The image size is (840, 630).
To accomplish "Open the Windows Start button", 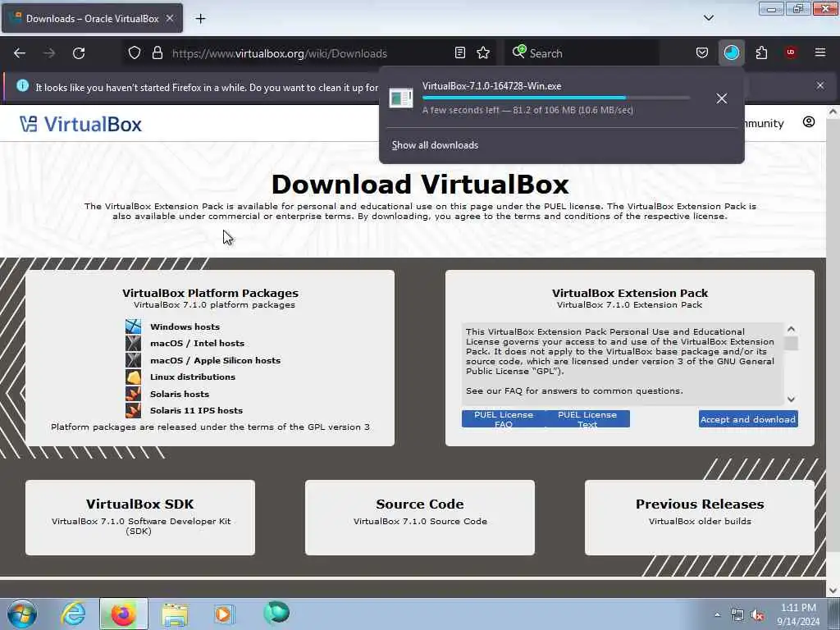I will tap(22, 614).
